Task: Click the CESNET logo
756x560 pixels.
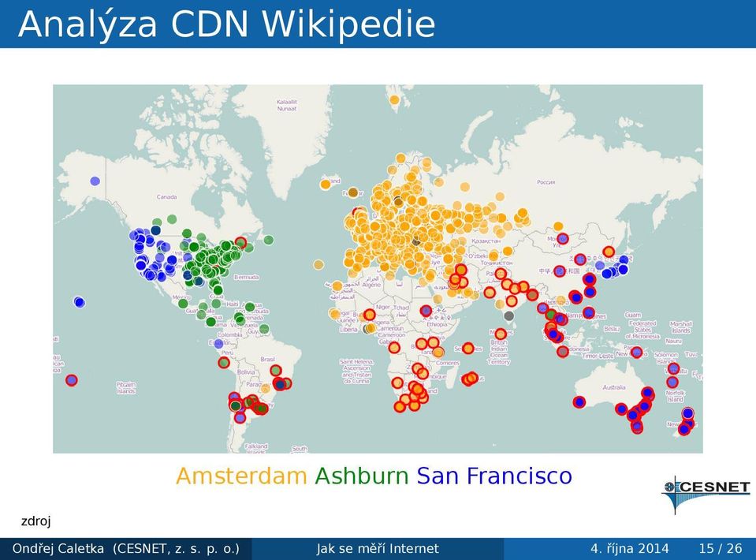Action: tap(706, 493)
